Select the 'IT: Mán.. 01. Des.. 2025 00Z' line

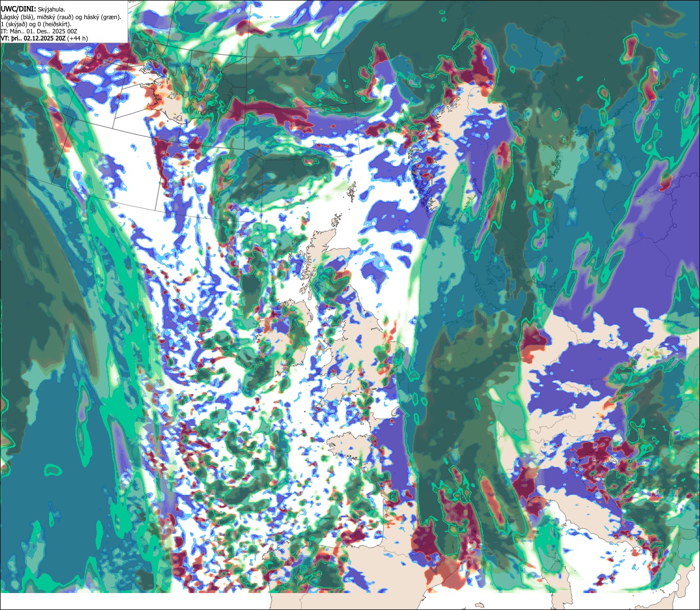tap(39, 31)
